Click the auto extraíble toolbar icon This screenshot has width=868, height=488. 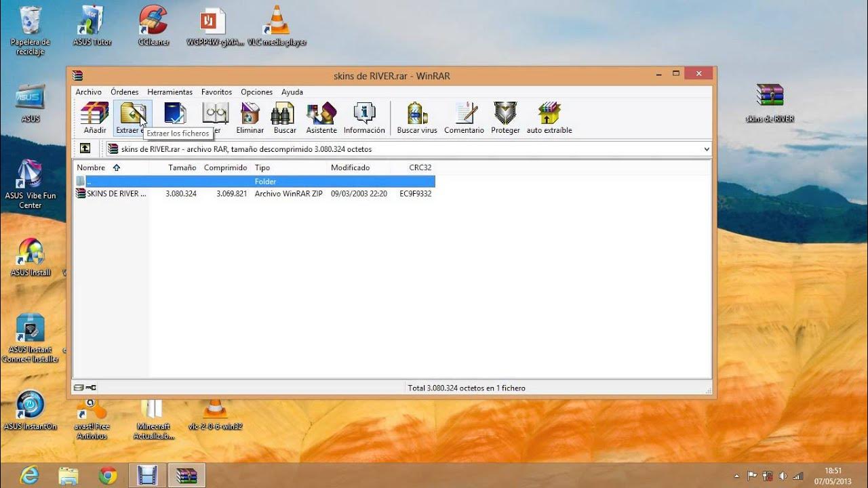549,115
